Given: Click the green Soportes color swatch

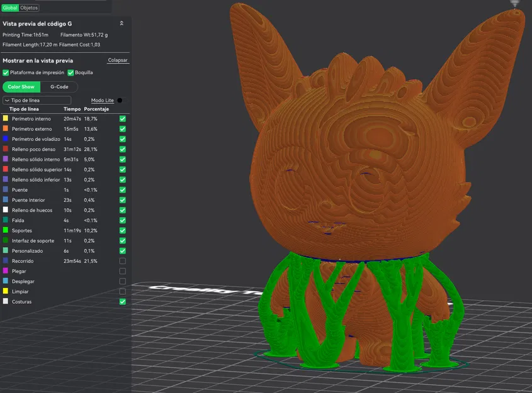Looking at the screenshot, I should point(5,230).
